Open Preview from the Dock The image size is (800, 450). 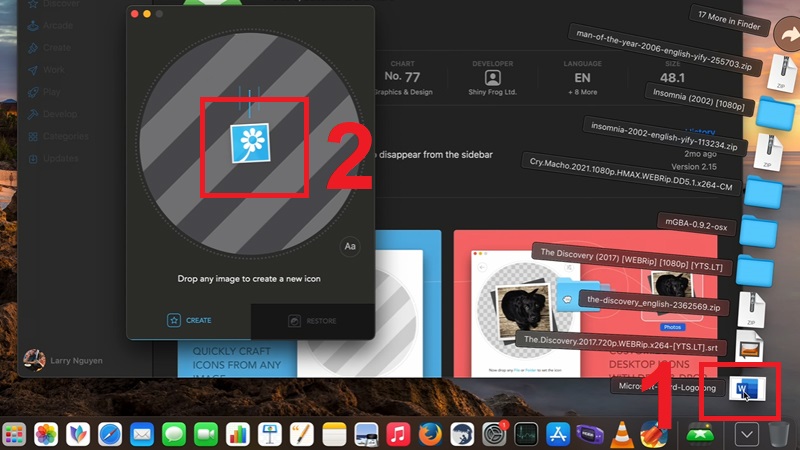[366, 435]
